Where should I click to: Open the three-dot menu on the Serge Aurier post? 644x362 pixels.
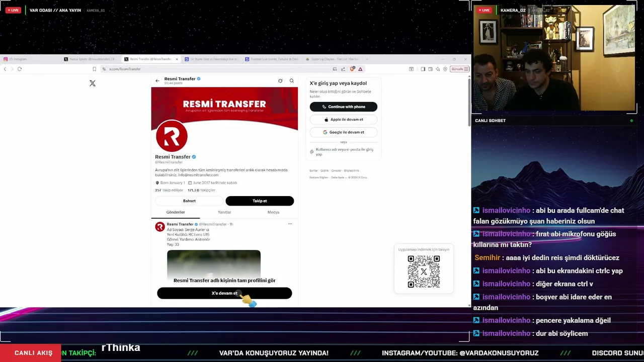pyautogui.click(x=290, y=224)
